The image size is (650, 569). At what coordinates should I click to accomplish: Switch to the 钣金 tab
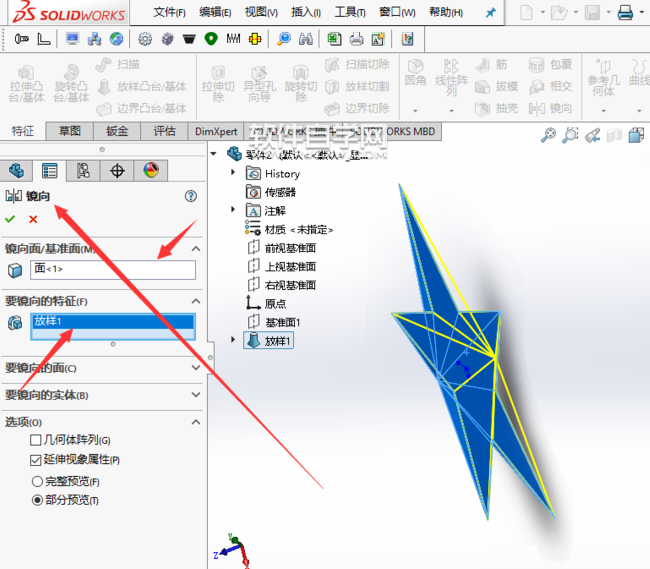(117, 131)
